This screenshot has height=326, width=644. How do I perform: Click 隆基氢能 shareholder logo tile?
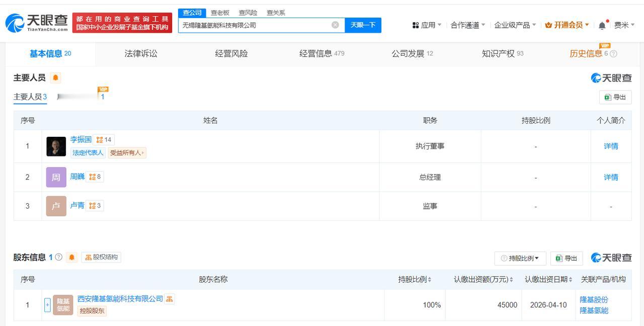click(x=63, y=305)
